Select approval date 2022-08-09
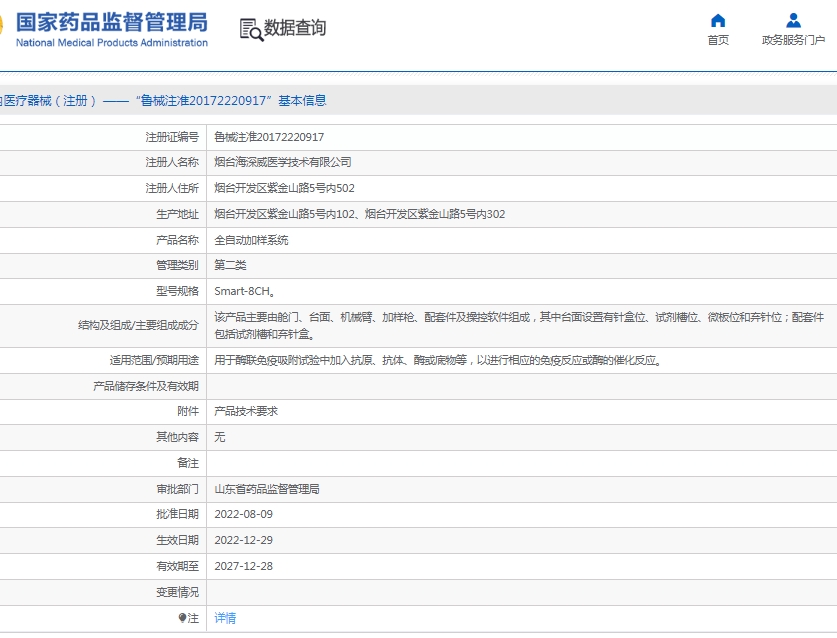Viewport: 837px width, 638px height. tap(243, 514)
